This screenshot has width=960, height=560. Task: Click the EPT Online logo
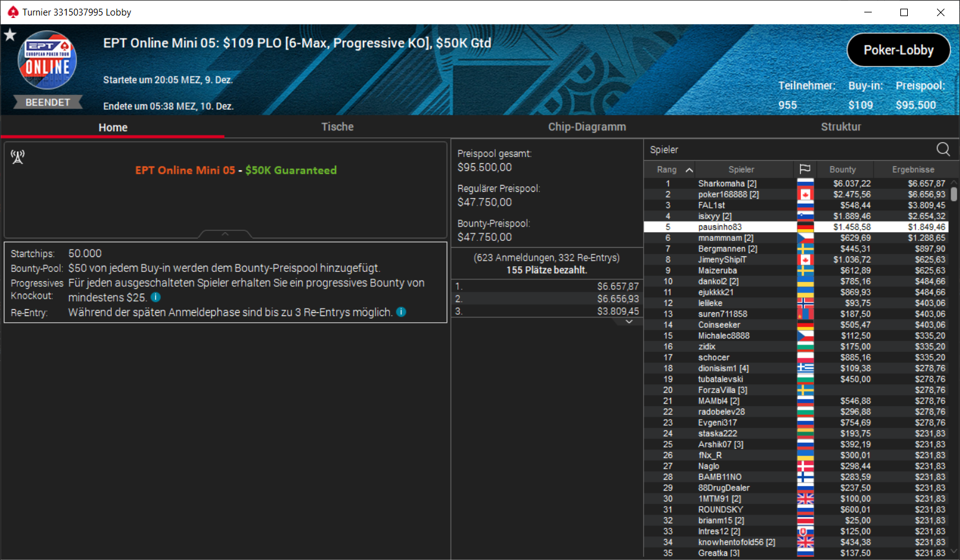pyautogui.click(x=47, y=61)
